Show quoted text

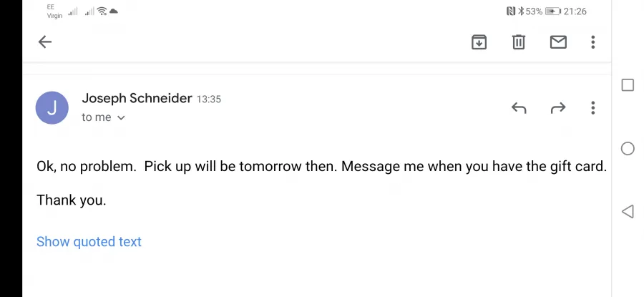89,242
